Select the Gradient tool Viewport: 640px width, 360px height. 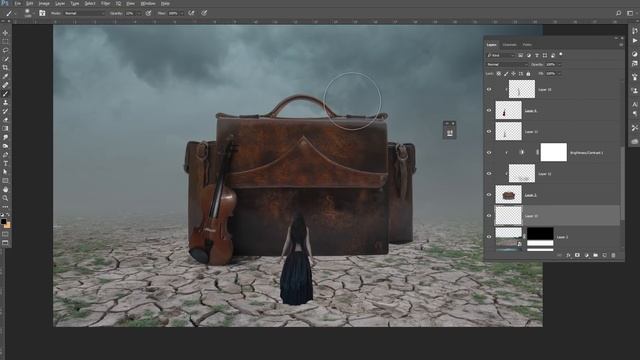5,129
